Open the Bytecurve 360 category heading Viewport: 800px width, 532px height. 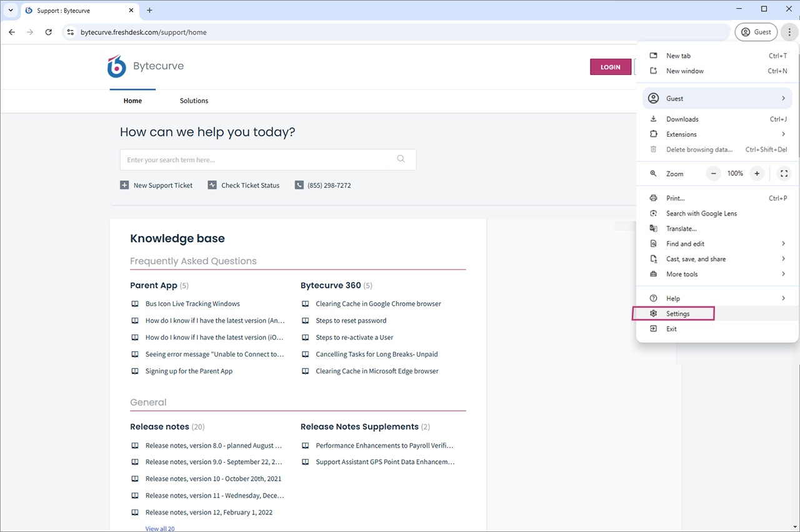[x=331, y=285]
